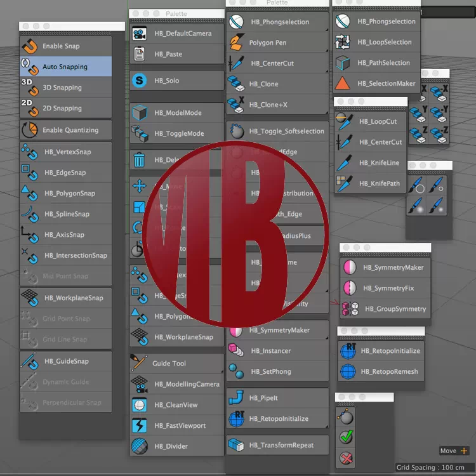
Task: Apply HB_SetPhong
Action: (x=277, y=371)
